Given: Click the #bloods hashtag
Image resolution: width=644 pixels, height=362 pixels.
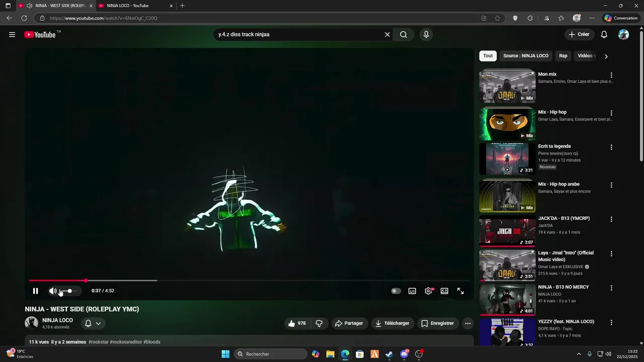Looking at the screenshot, I should [x=152, y=342].
